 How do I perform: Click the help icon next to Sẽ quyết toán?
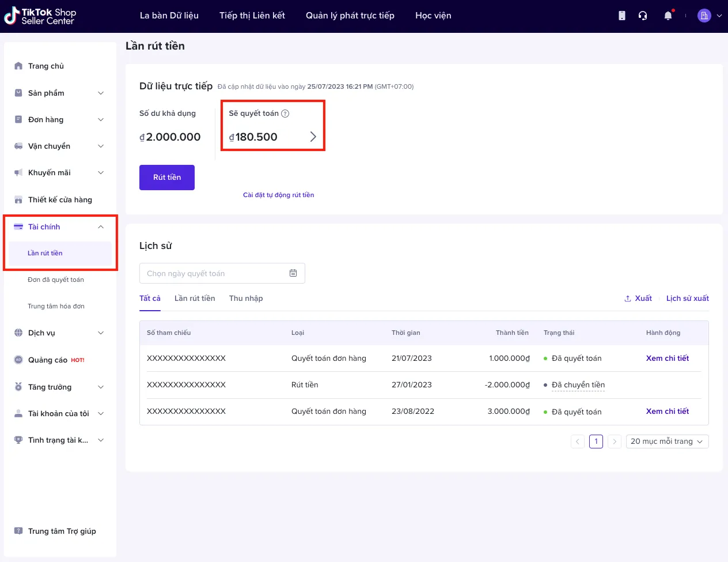pyautogui.click(x=285, y=114)
